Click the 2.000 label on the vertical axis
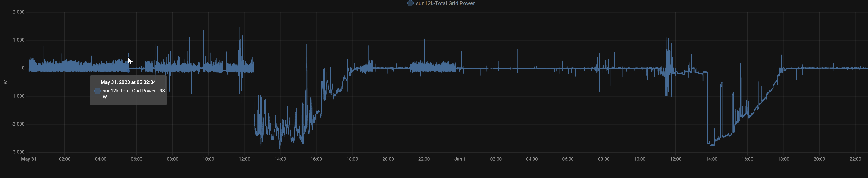 pyautogui.click(x=19, y=12)
